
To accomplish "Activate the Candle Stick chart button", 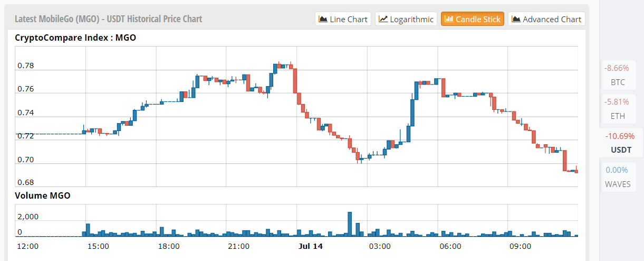I will pyautogui.click(x=472, y=19).
